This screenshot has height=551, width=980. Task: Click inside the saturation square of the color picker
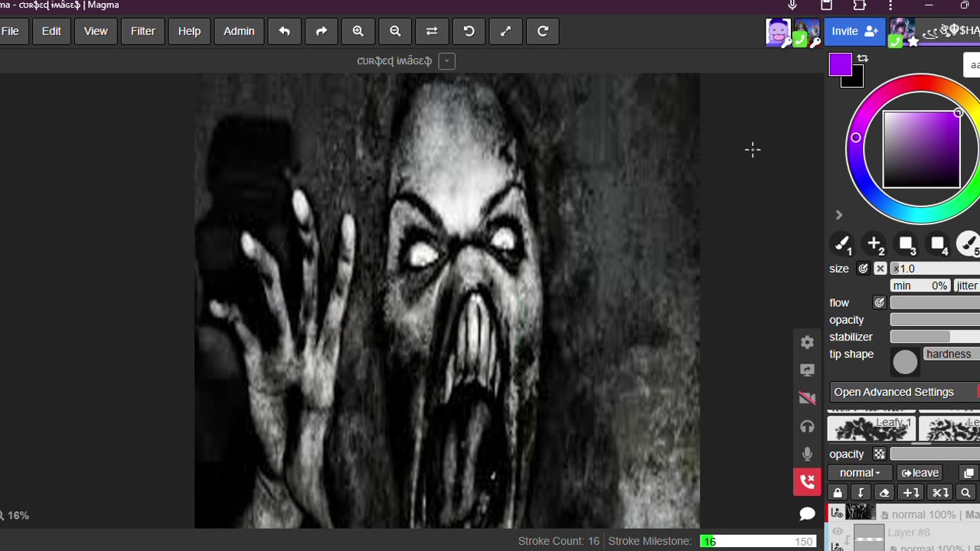pos(921,149)
